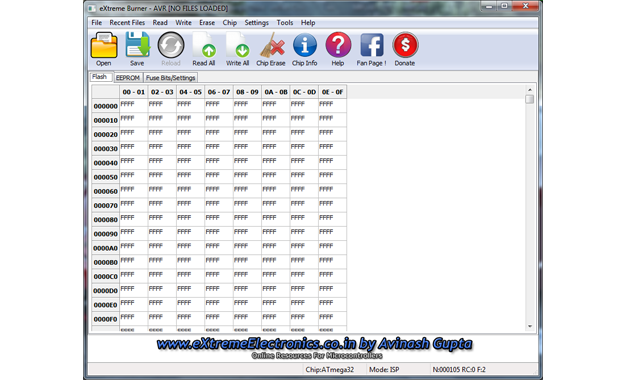Open the Tools menu

point(285,23)
